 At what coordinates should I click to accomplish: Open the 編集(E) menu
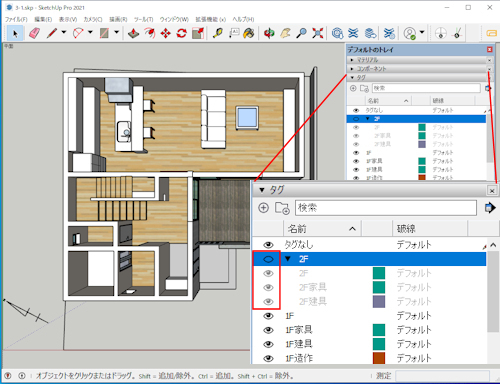coord(43,19)
